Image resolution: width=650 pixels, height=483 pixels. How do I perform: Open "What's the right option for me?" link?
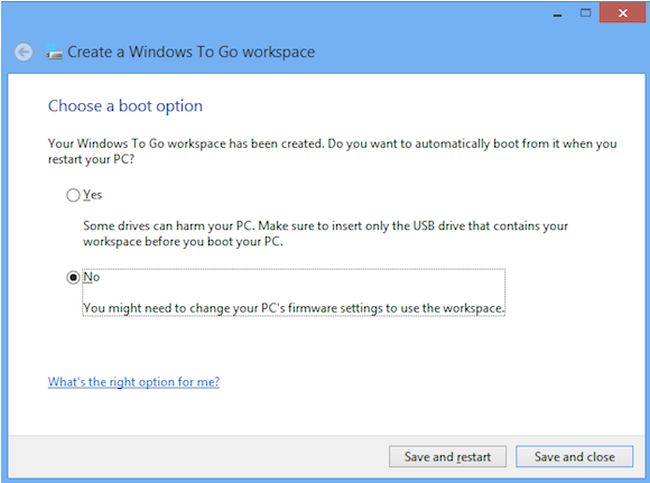(x=133, y=381)
